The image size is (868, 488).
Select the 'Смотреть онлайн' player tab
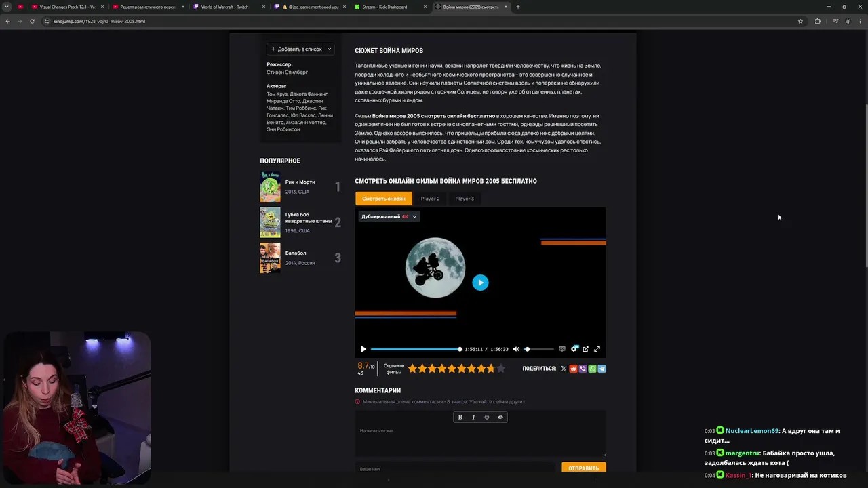384,199
